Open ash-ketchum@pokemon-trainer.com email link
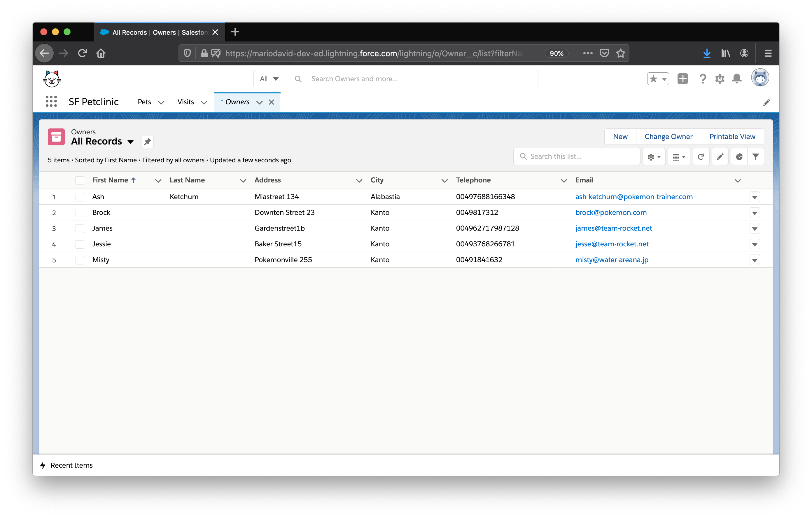Screen dimensions: 812x519 [633, 197]
